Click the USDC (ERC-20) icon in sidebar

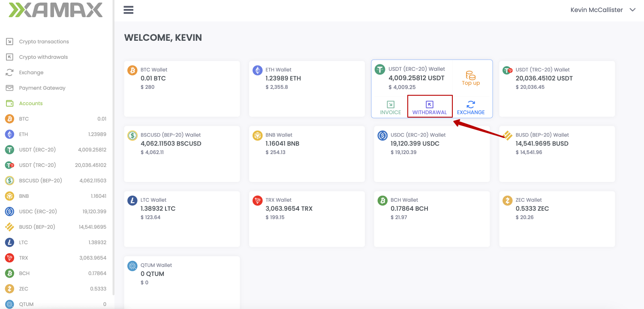9,212
